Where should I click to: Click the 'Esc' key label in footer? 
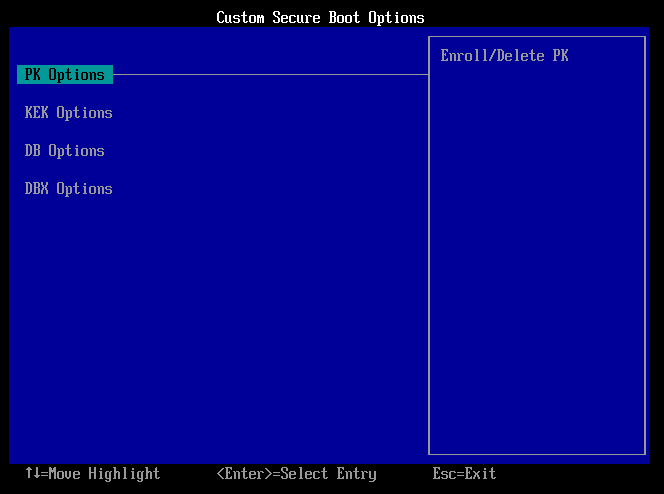click(x=444, y=474)
